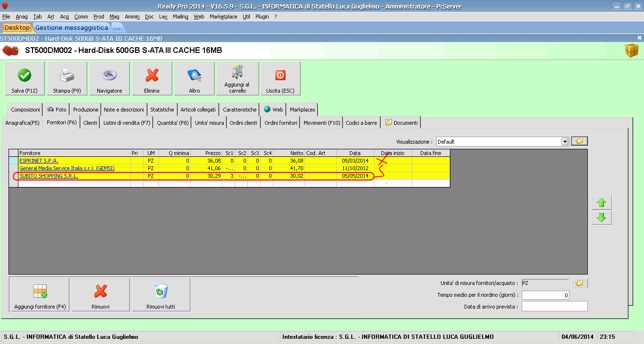Click the Stampa (F9) printer button
This screenshot has height=344, width=644.
67,79
